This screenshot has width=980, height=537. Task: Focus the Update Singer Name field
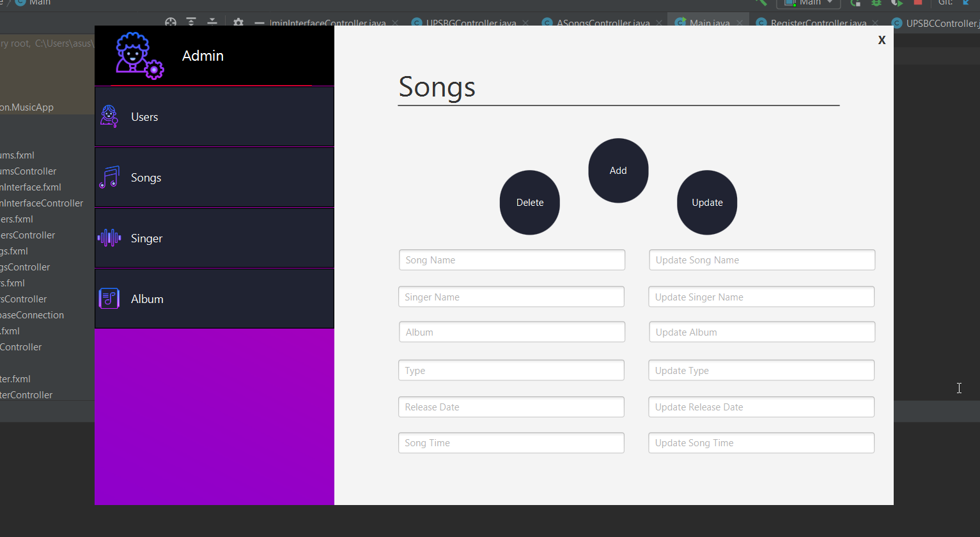761,297
